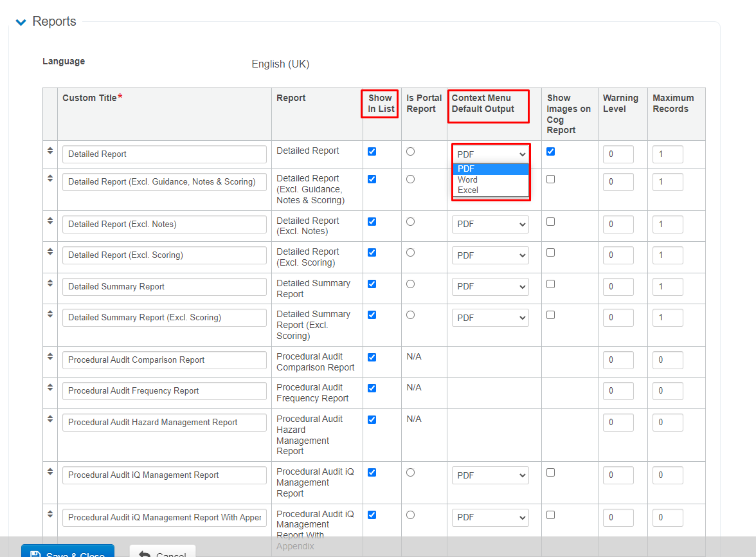Open output dropdown for Procedural Audit iQ Management Report
This screenshot has width=756, height=557.
click(490, 475)
